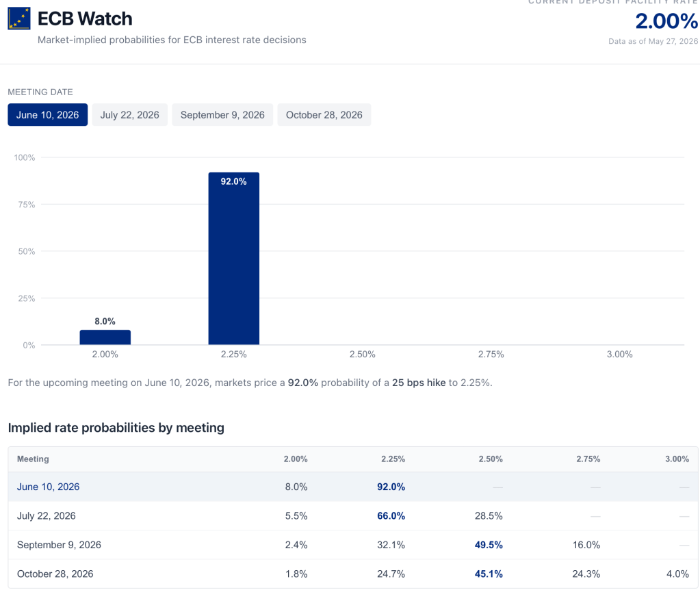Click the ECB Watch title text

tap(85, 18)
